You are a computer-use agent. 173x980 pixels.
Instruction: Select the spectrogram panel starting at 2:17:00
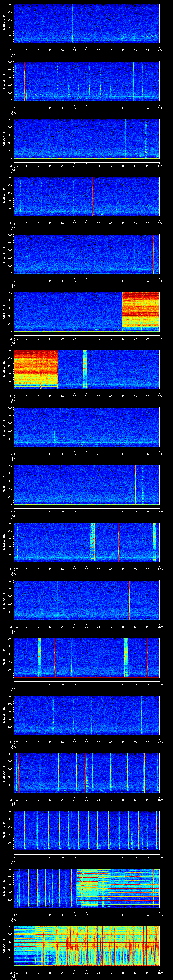[86, 946]
